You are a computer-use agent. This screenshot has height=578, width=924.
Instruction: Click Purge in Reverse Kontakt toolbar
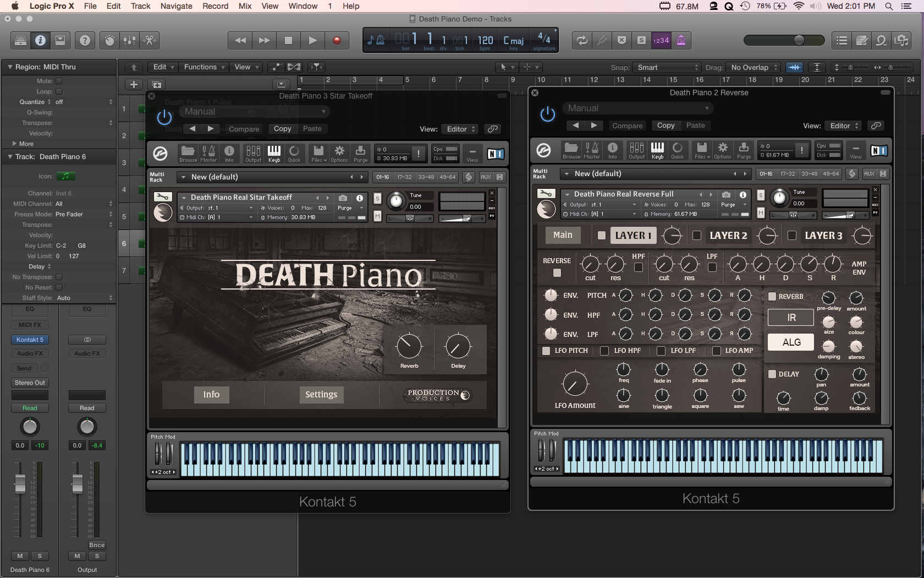[744, 150]
